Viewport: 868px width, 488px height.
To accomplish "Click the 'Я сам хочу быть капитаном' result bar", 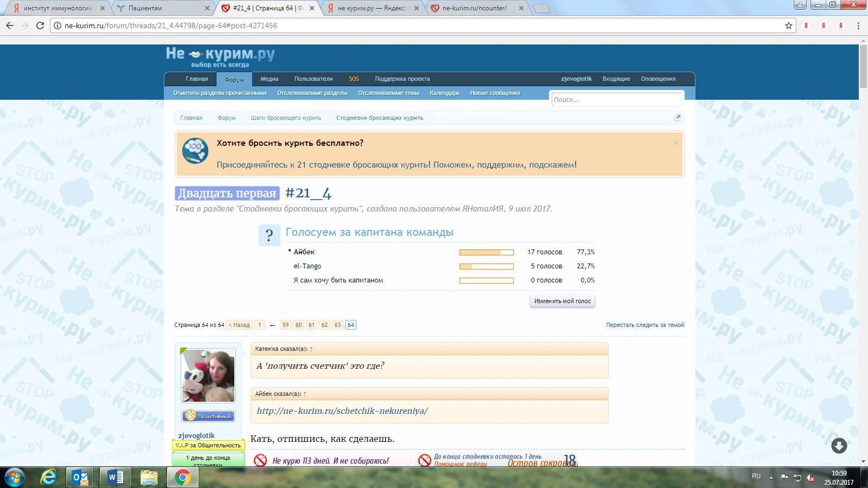I will (487, 280).
